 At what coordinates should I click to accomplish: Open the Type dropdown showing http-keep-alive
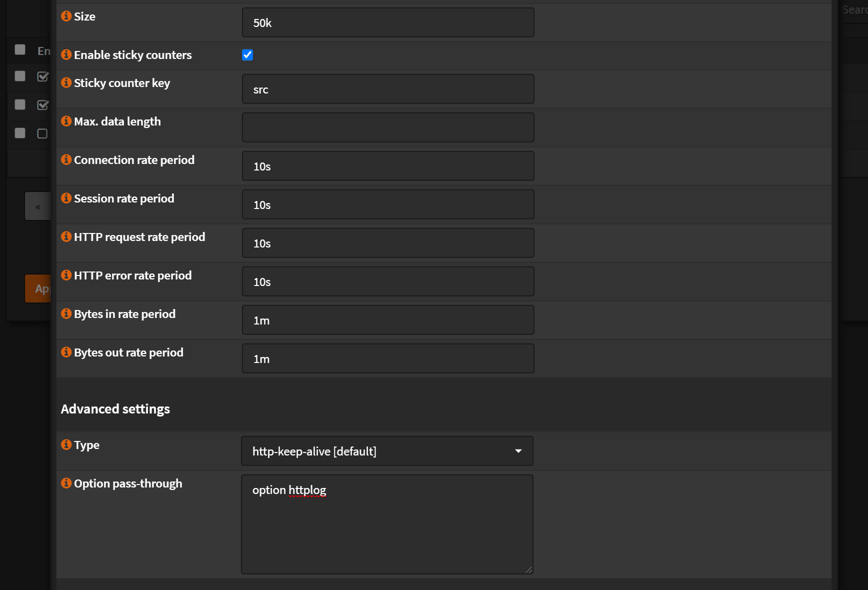[x=387, y=451]
